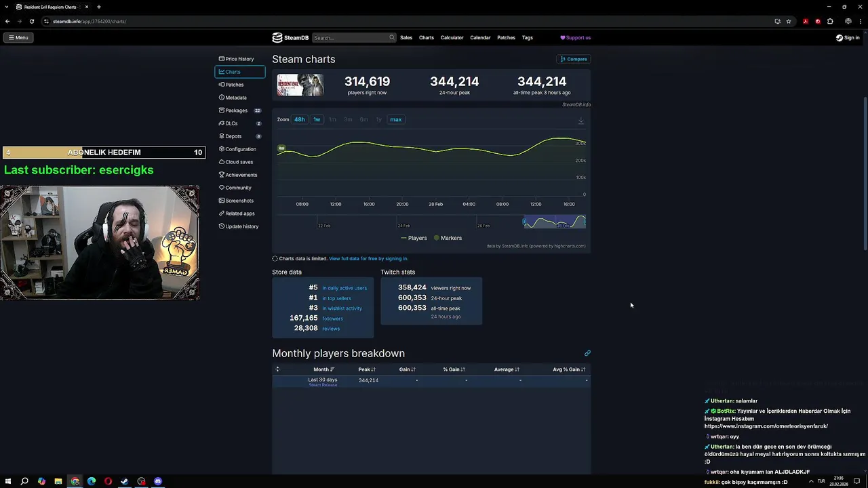
Task: Sort table by Avg % Gain column
Action: (x=568, y=369)
